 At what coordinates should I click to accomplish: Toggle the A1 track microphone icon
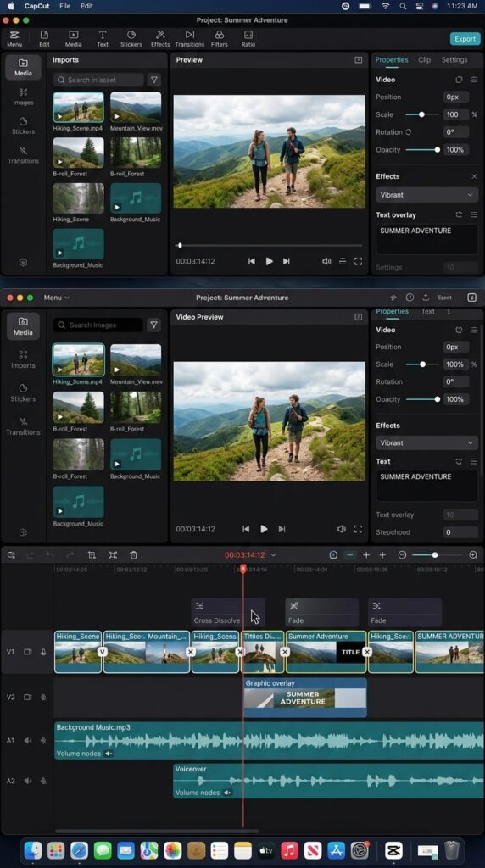click(43, 740)
